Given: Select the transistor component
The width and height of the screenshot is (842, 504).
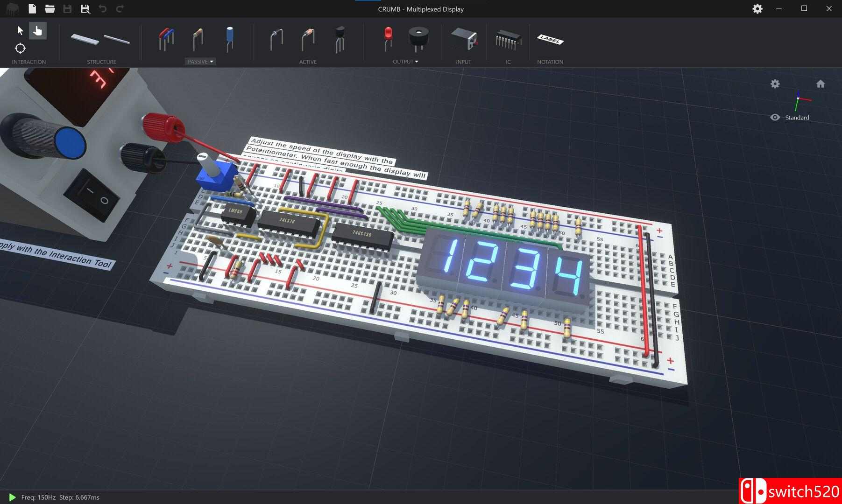Looking at the screenshot, I should pos(340,39).
